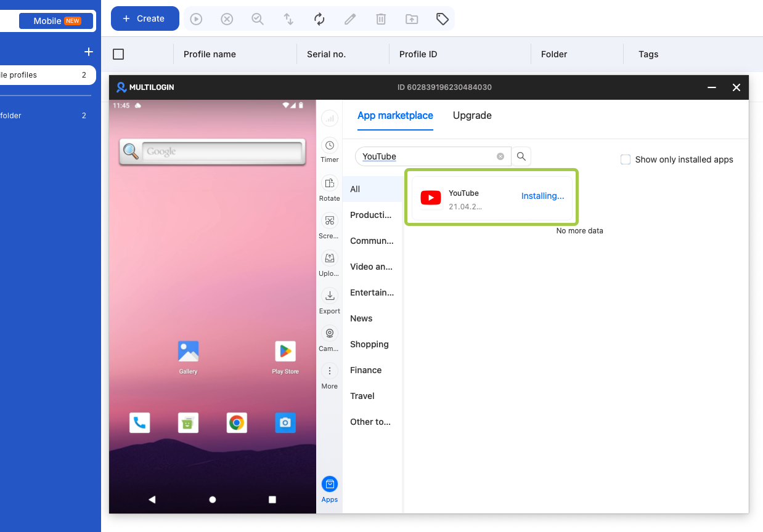
Task: Clear the YouTube search with the X icon
Action: 500,156
